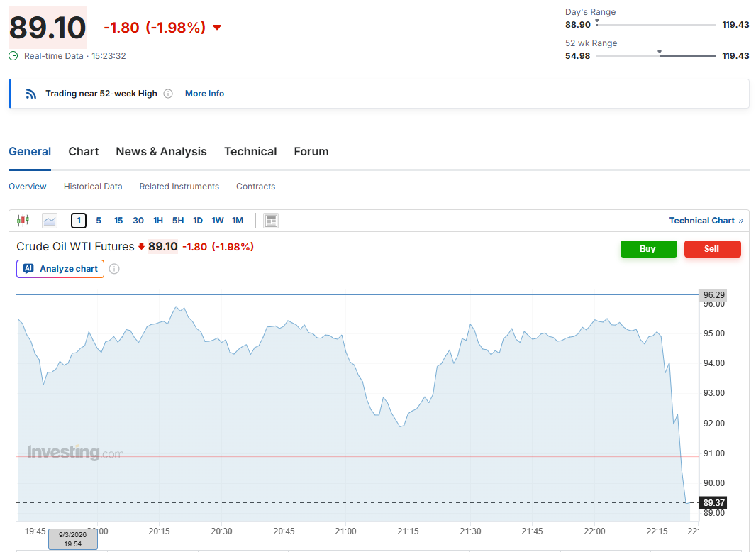The image size is (756, 552).
Task: Click the green Buy button
Action: point(648,249)
